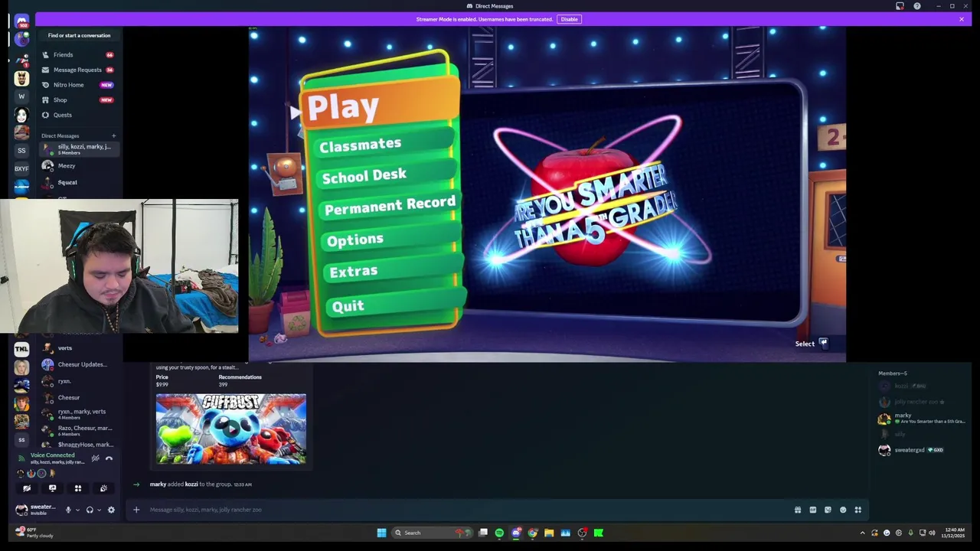
Task: Open File Explorer from taskbar
Action: (549, 533)
